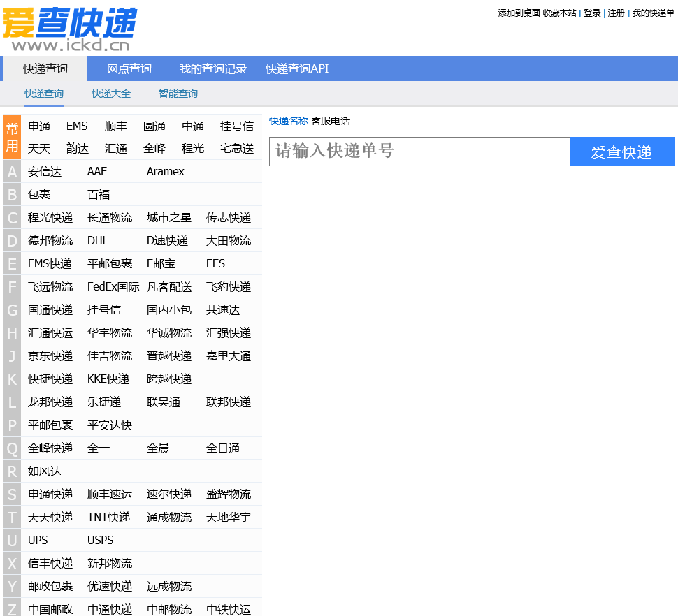Viewport: 678px width, 616px height.
Task: Click the letter S index block
Action: pos(12,494)
